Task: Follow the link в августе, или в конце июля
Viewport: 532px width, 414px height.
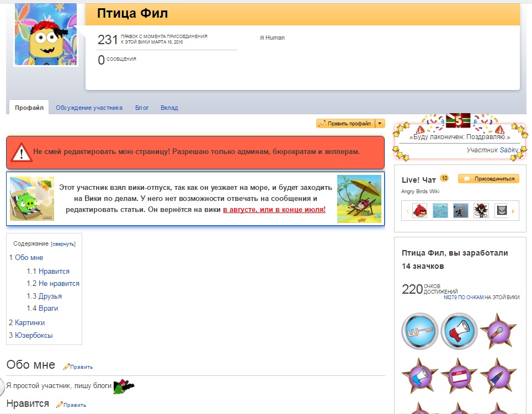Action: point(274,210)
